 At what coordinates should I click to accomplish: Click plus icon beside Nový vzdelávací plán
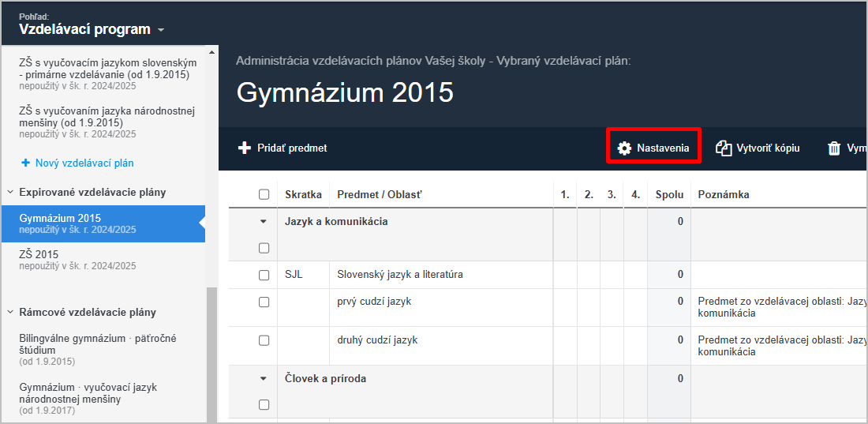(x=25, y=163)
